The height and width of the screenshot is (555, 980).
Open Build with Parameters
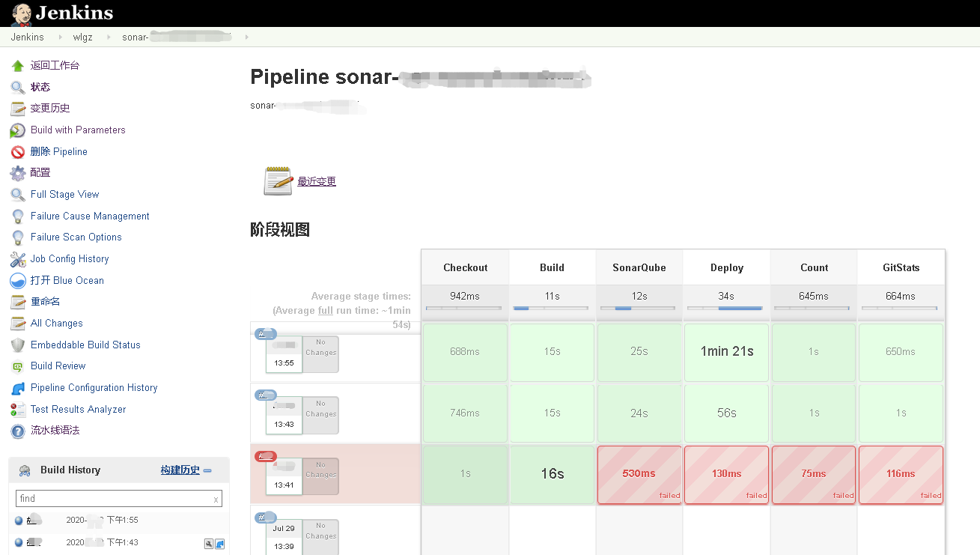coord(78,130)
